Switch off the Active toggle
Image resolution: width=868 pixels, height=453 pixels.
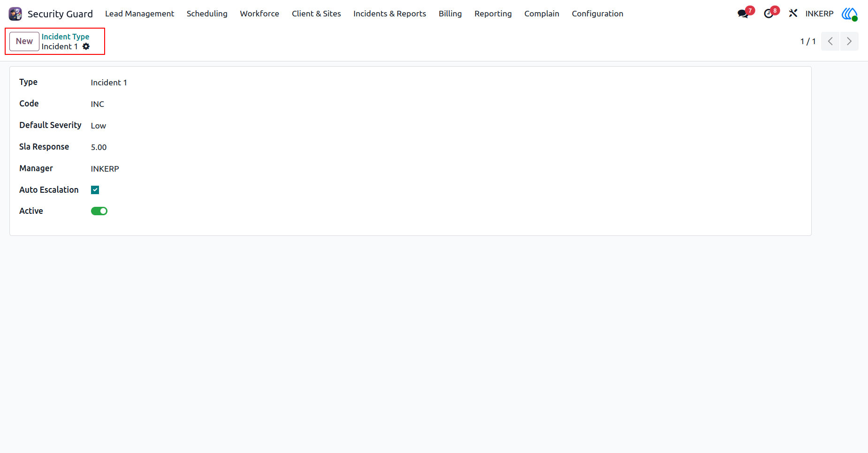[99, 211]
